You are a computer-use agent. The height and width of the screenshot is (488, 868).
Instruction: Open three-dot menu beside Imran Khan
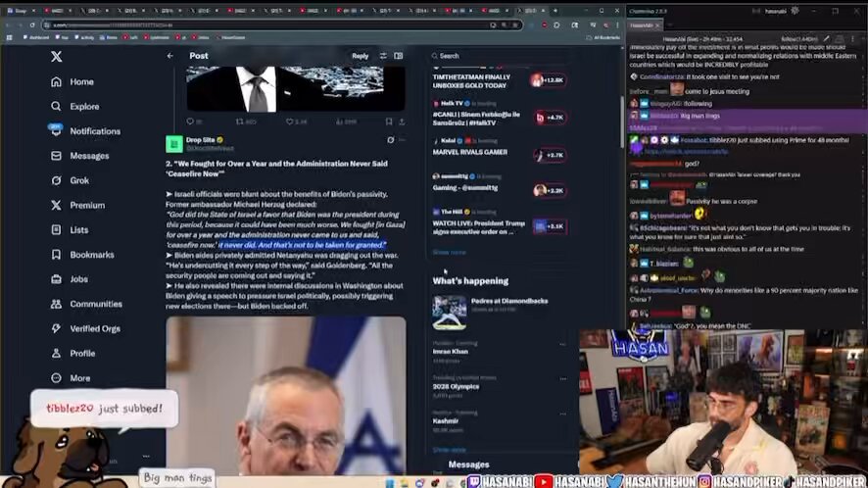point(562,345)
